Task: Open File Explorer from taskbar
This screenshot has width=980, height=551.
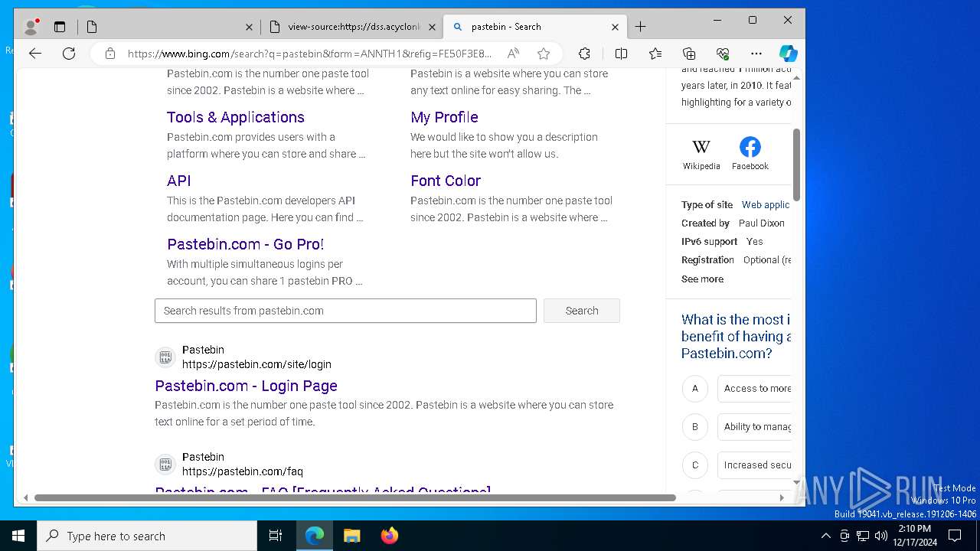Action: pyautogui.click(x=351, y=536)
